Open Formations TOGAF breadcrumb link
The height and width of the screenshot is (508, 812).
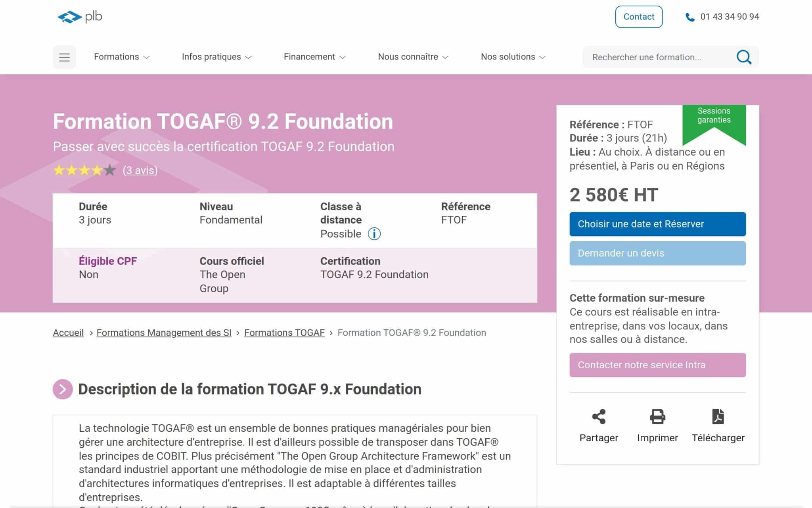(x=284, y=333)
